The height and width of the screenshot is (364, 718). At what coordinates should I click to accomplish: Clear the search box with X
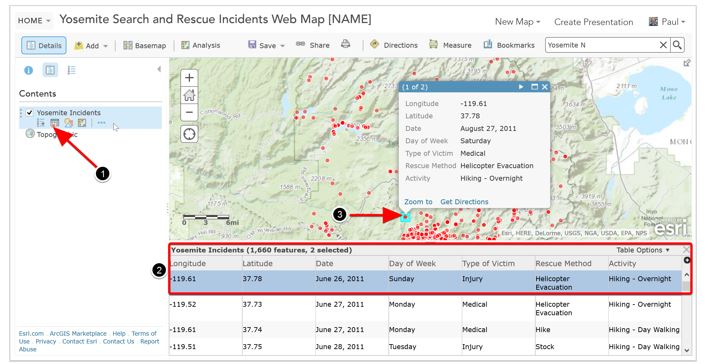click(663, 45)
